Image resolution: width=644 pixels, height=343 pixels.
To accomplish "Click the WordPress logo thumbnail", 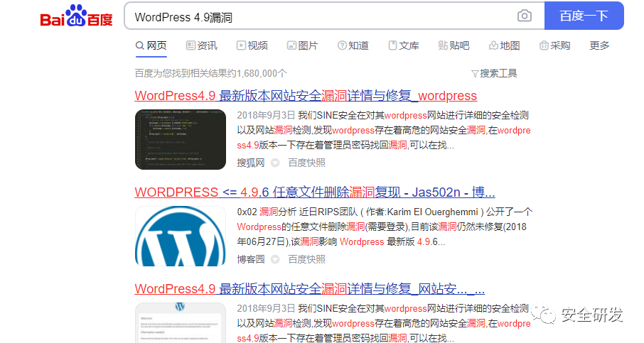I will [x=181, y=236].
